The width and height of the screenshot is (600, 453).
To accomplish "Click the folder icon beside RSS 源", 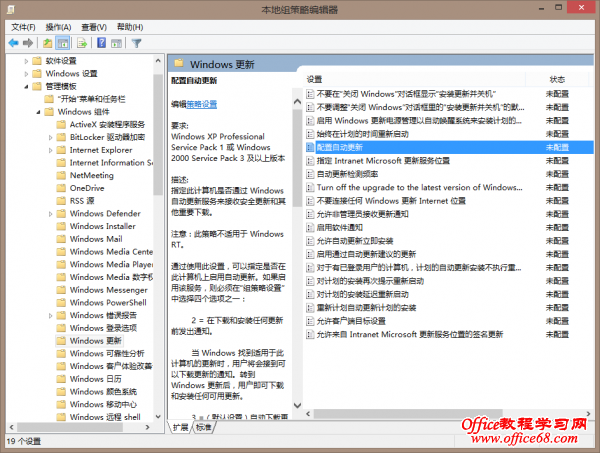I will pyautogui.click(x=61, y=200).
